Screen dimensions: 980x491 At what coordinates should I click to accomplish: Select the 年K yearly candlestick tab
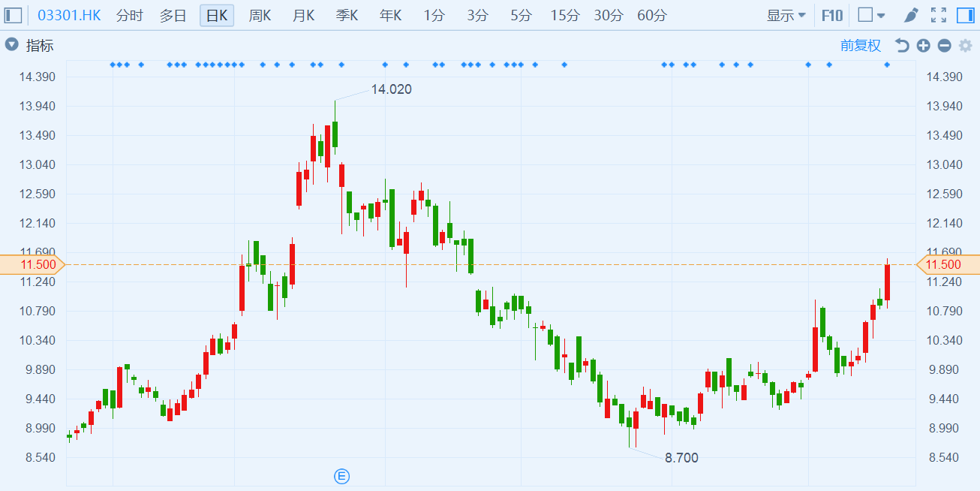390,15
